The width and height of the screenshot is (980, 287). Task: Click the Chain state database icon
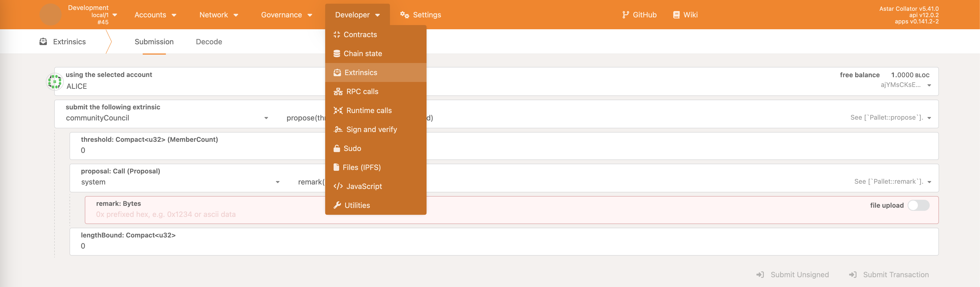pyautogui.click(x=336, y=54)
